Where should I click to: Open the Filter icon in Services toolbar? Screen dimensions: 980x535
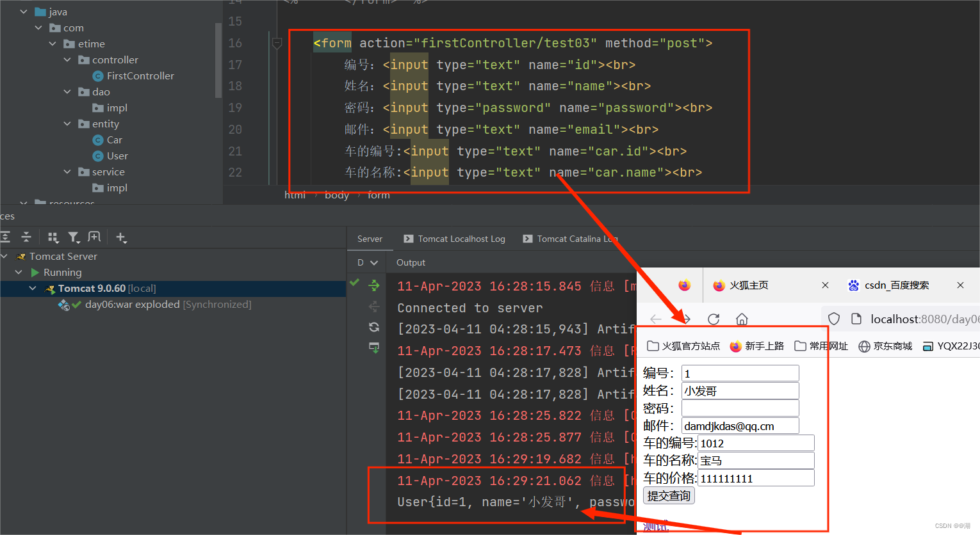click(74, 237)
